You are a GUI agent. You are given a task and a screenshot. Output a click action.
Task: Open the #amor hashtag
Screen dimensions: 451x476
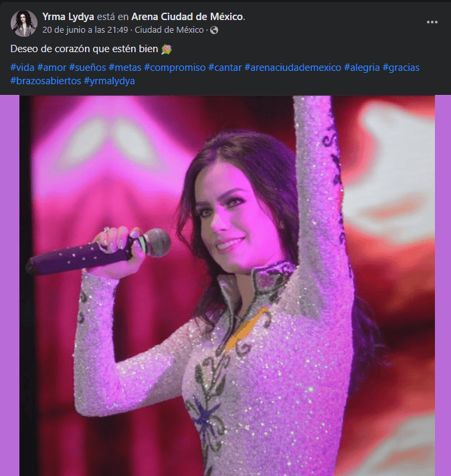coord(53,68)
